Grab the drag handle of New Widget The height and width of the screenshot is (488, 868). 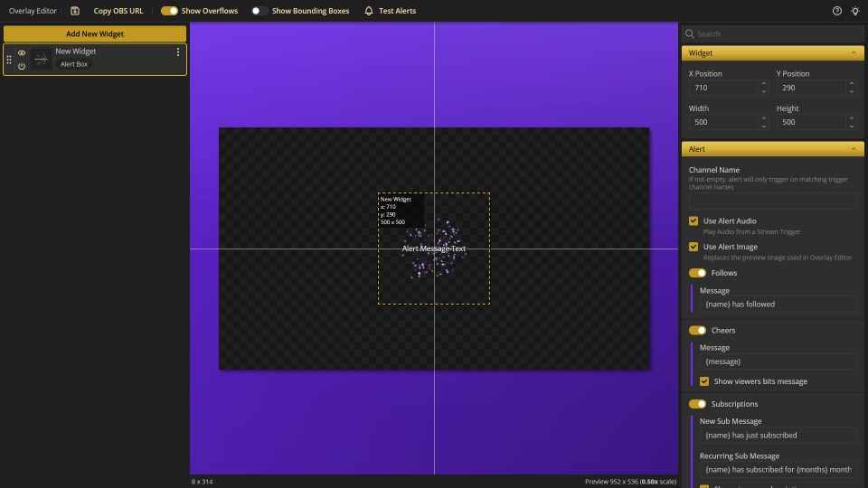click(9, 60)
